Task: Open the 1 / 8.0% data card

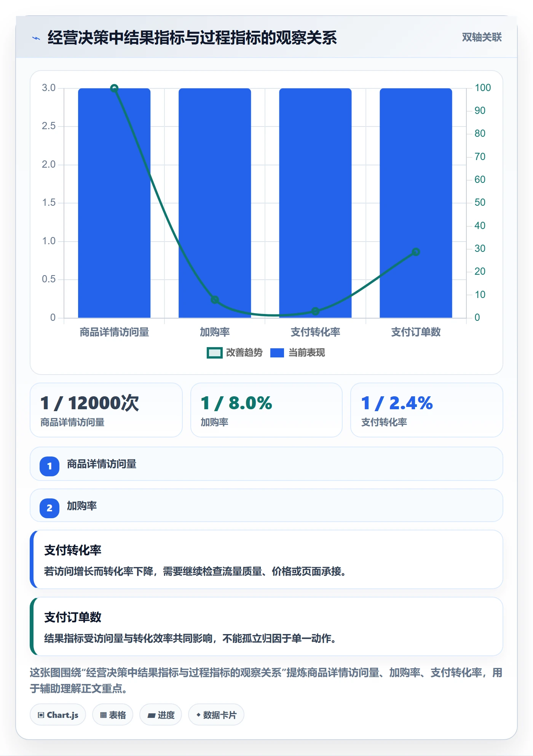Action: [266, 410]
